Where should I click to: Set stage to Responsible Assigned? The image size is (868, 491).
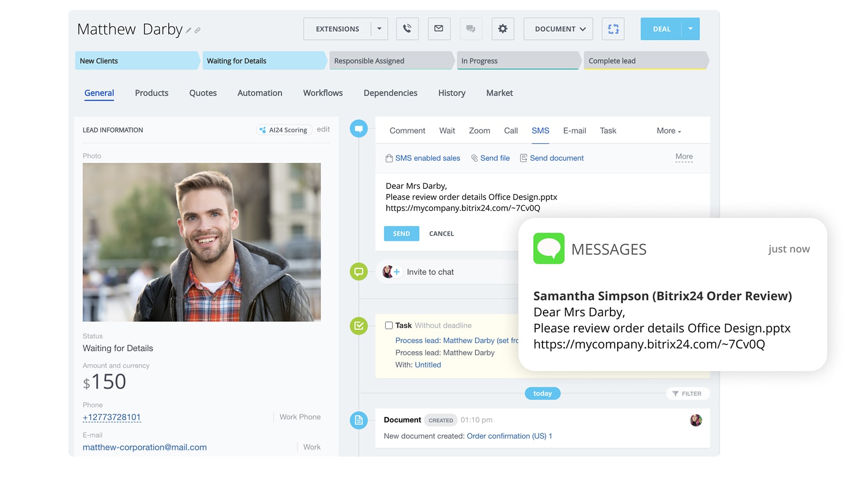pos(390,61)
